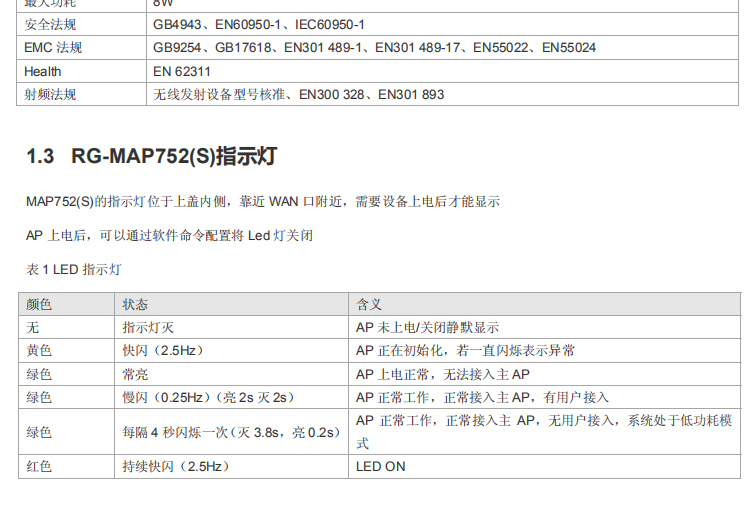Select the "无" color cell
750x509 pixels.
click(x=66, y=328)
